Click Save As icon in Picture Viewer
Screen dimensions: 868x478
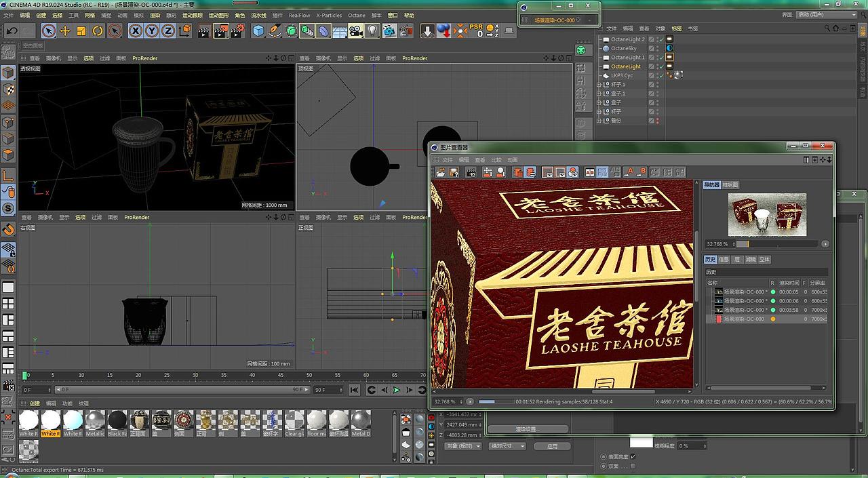point(454,172)
